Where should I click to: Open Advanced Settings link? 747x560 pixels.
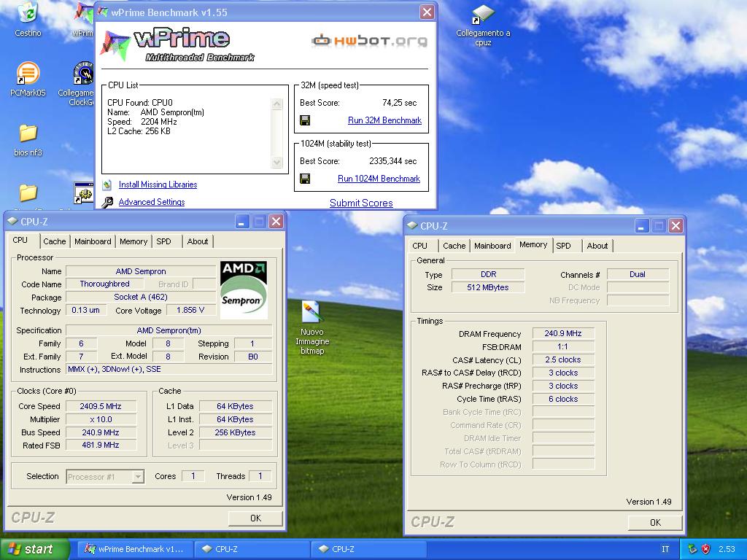tap(152, 202)
